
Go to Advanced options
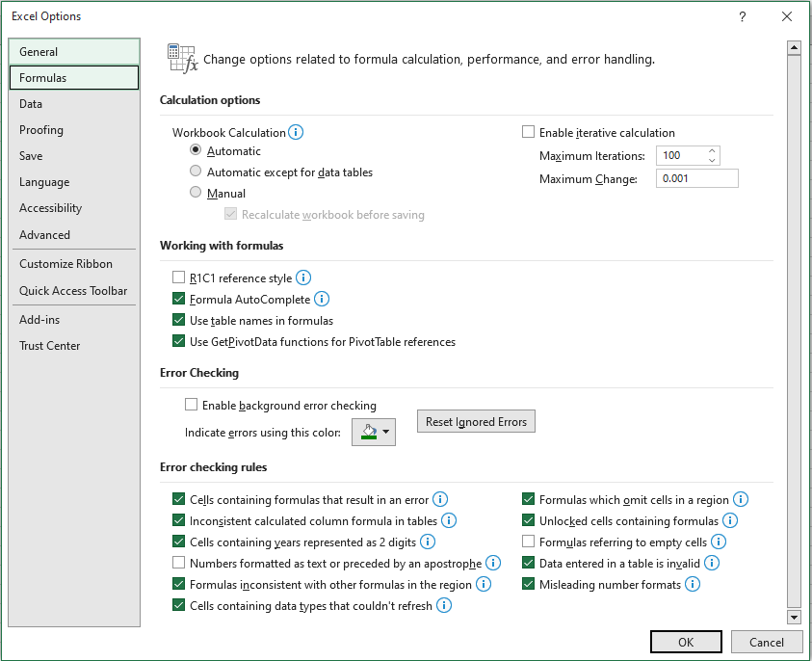[x=74, y=235]
